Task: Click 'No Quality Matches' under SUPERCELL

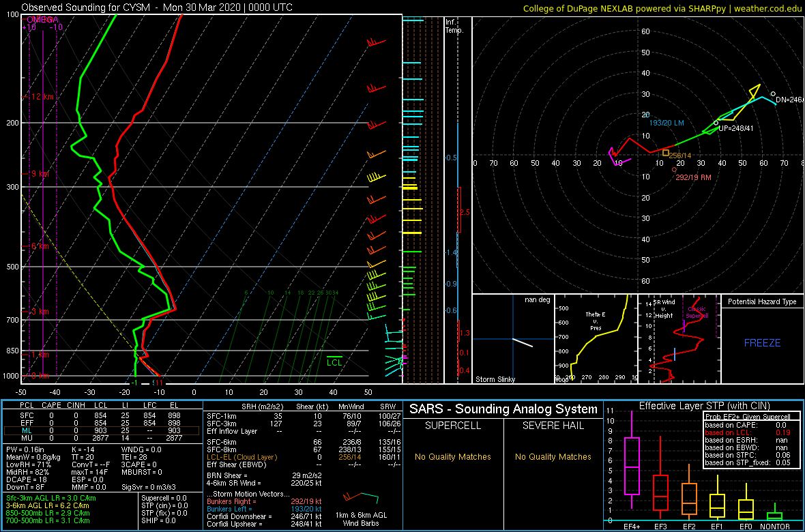Action: tap(453, 456)
